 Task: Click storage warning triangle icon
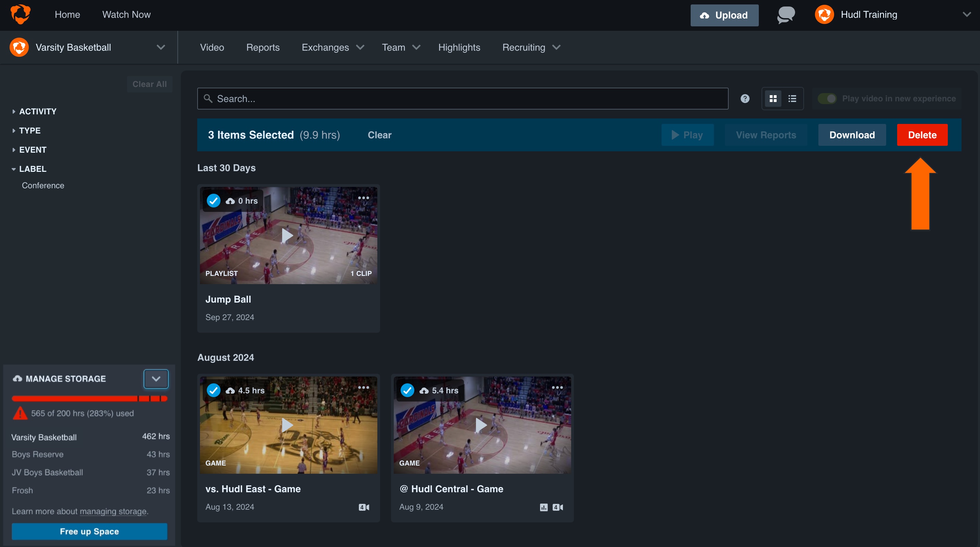point(20,413)
